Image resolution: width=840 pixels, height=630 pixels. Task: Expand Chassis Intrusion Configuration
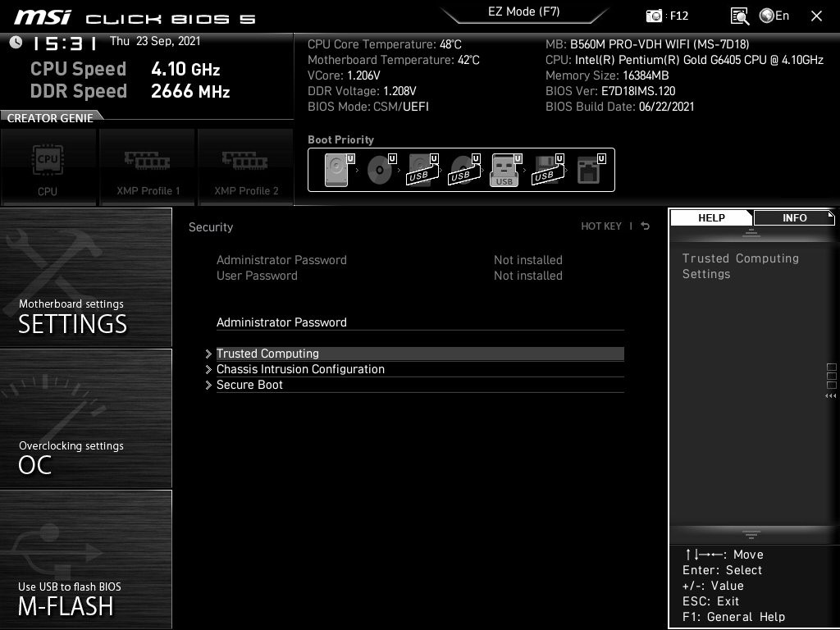pyautogui.click(x=300, y=369)
